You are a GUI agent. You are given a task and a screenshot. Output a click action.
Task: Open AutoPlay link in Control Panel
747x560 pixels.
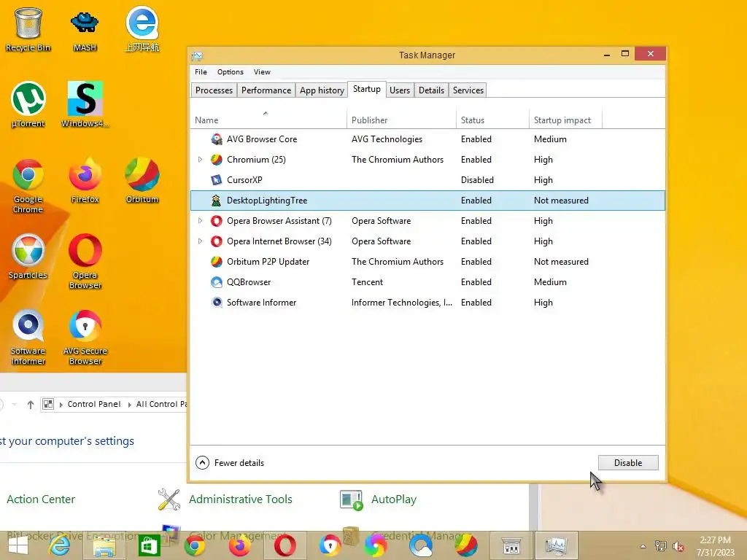coord(393,499)
